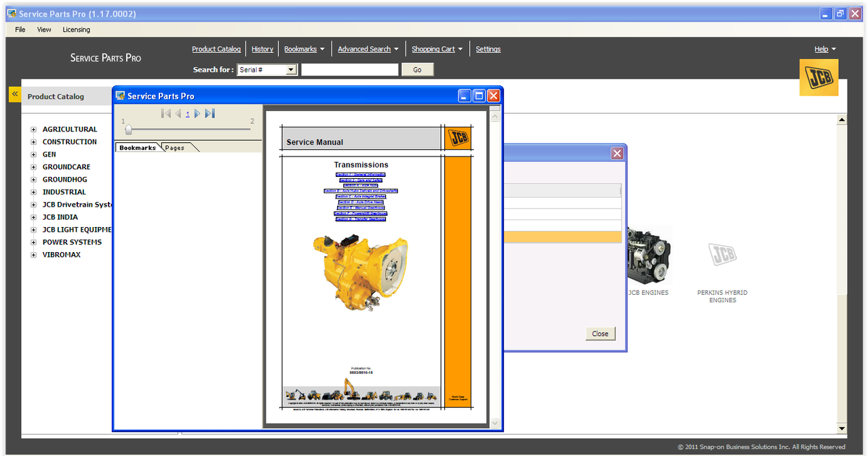Expand the CONSTRUCTION tree node
This screenshot has width=868, height=456.
pyautogui.click(x=33, y=142)
